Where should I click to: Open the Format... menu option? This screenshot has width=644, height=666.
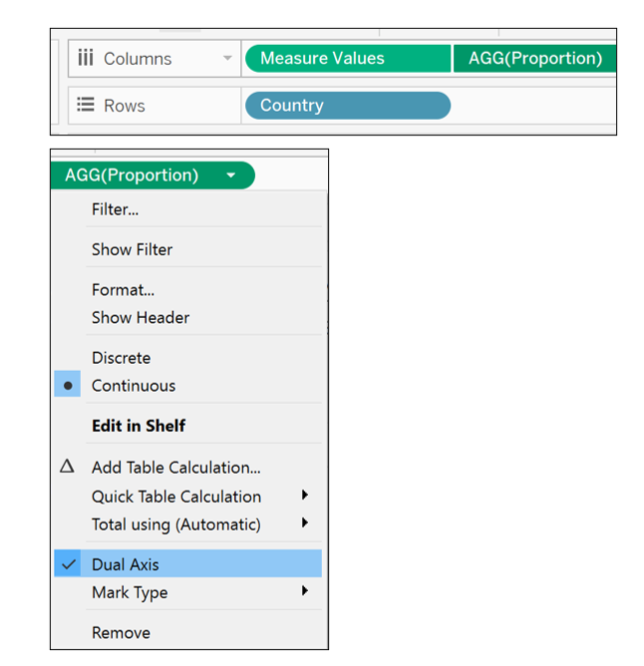pyautogui.click(x=123, y=290)
